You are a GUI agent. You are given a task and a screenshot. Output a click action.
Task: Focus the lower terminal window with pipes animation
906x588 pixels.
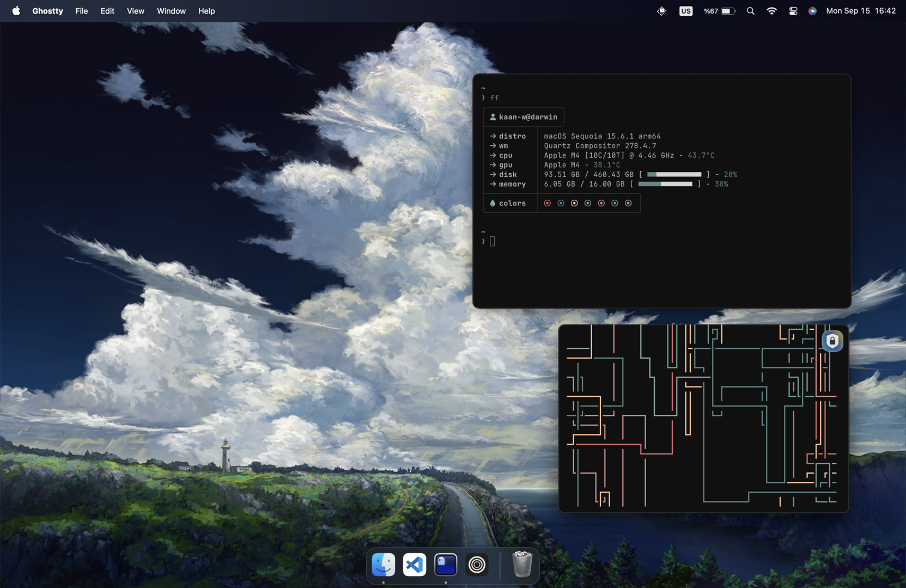(703, 418)
